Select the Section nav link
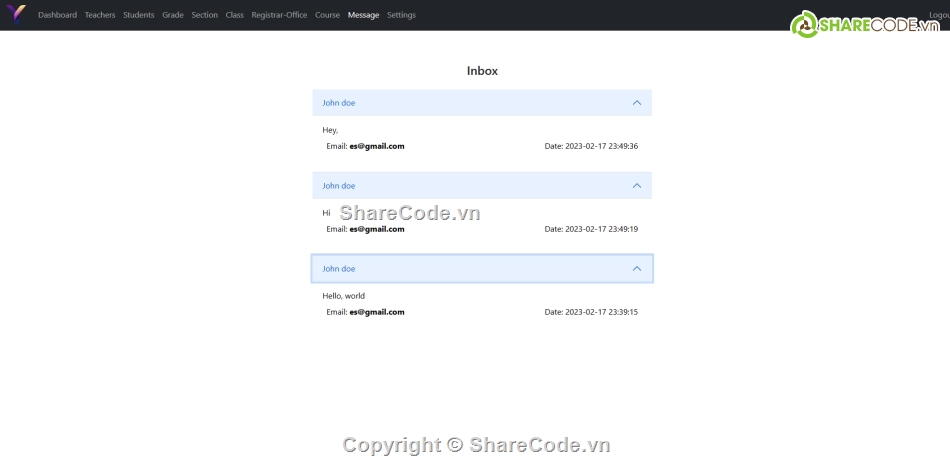 [x=204, y=15]
